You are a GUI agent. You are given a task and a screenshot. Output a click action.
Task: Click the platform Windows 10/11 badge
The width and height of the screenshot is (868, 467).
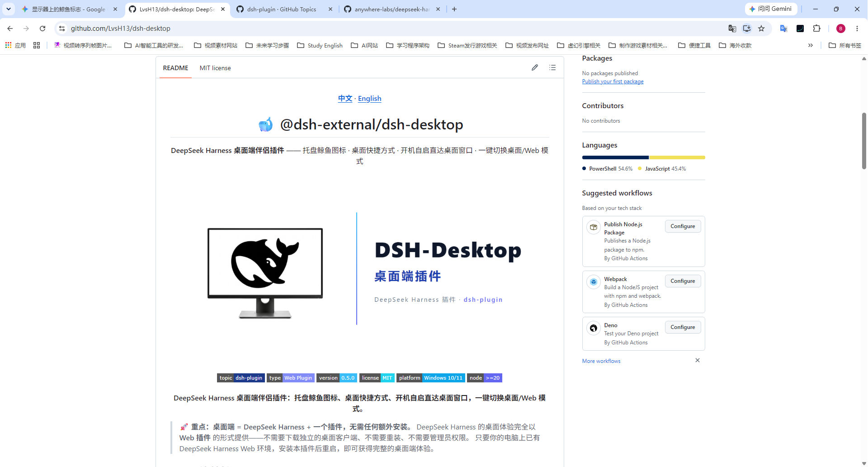[431, 378]
